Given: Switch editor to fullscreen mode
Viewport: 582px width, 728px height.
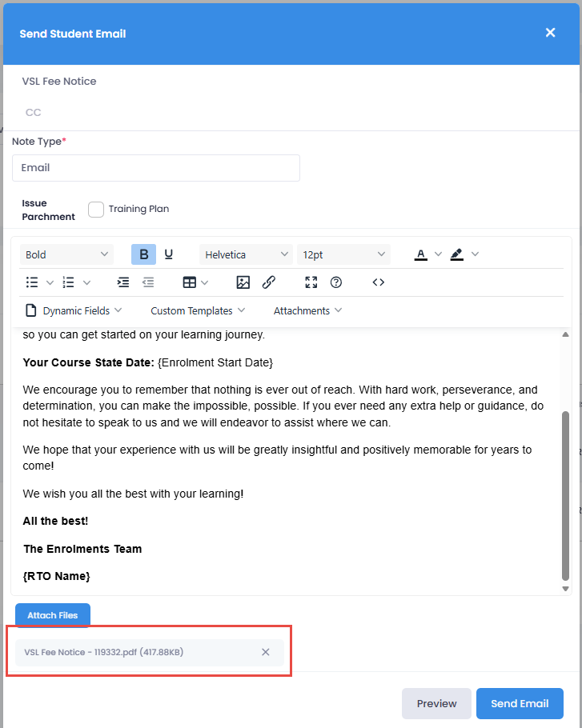Looking at the screenshot, I should pyautogui.click(x=311, y=282).
